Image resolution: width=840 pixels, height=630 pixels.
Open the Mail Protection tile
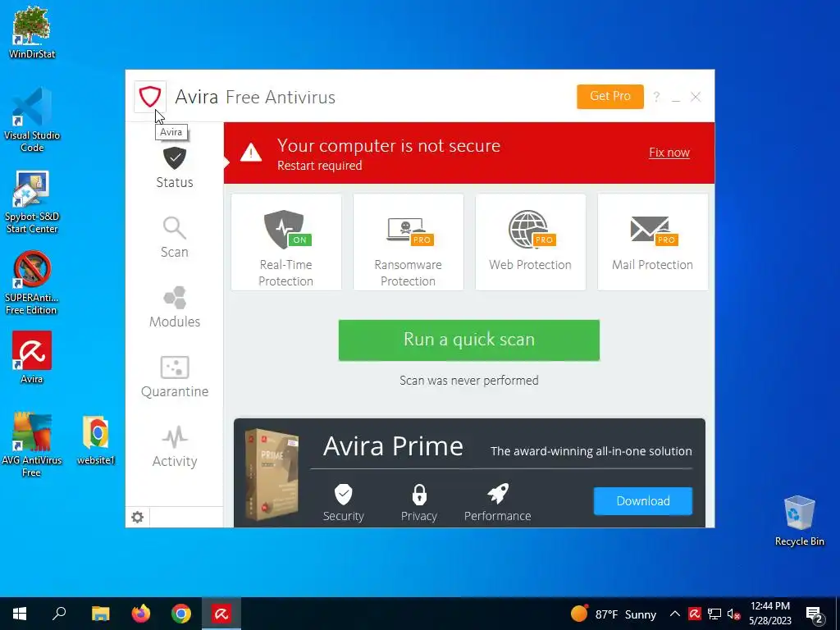(x=652, y=242)
